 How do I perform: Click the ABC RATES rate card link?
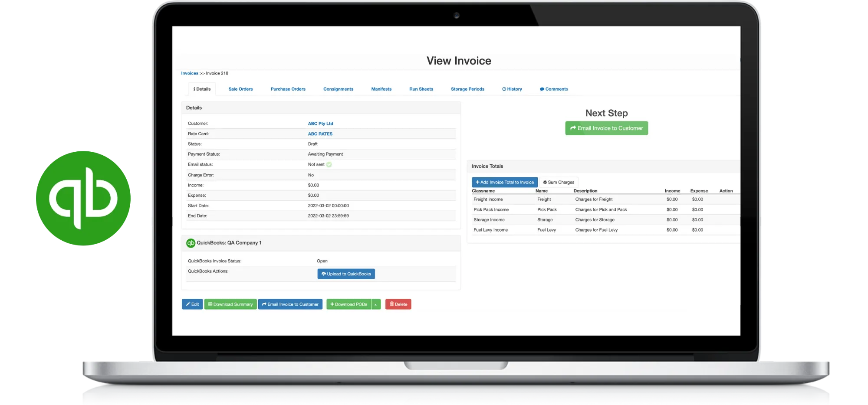point(320,134)
